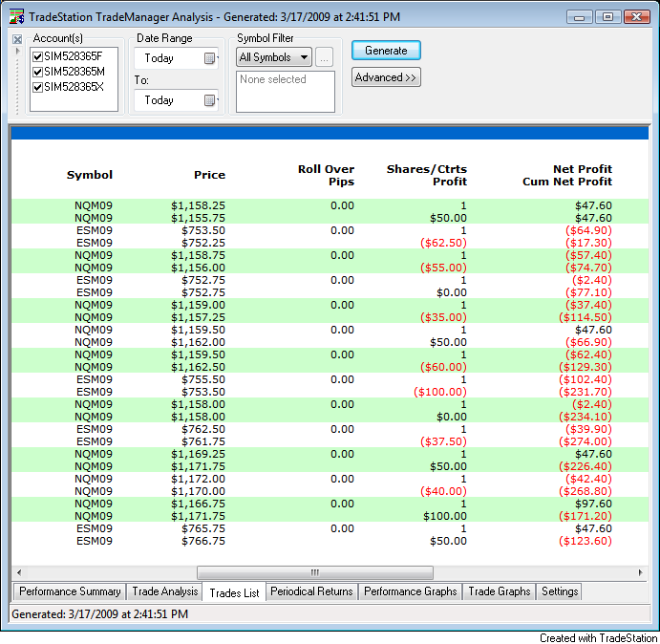Click the Roll Over Pips column header

tap(327, 175)
